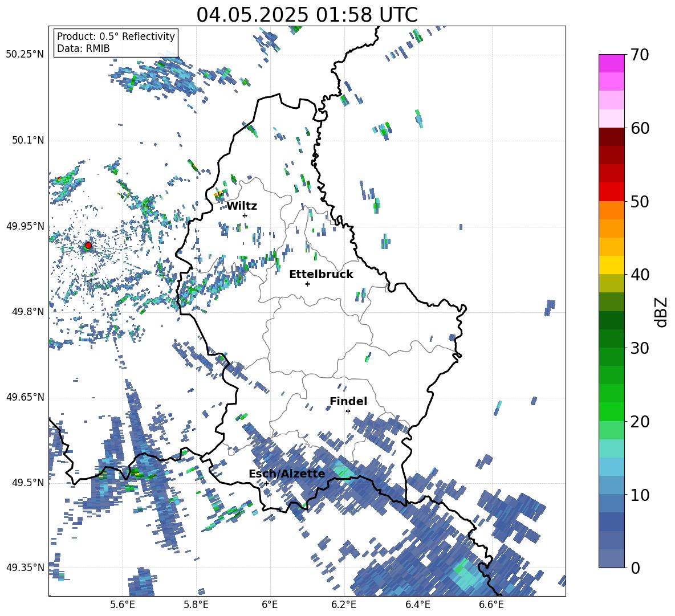Click the 49.8°N latitude label
Image resolution: width=675 pixels, height=616 pixels.
pos(27,312)
